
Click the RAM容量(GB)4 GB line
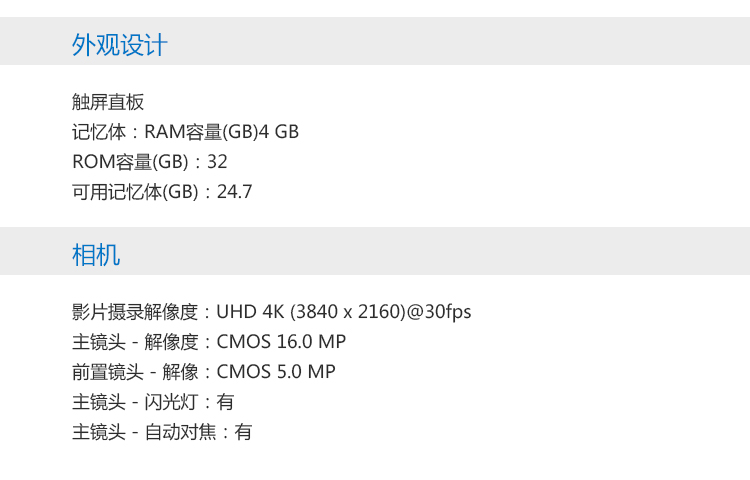[186, 132]
